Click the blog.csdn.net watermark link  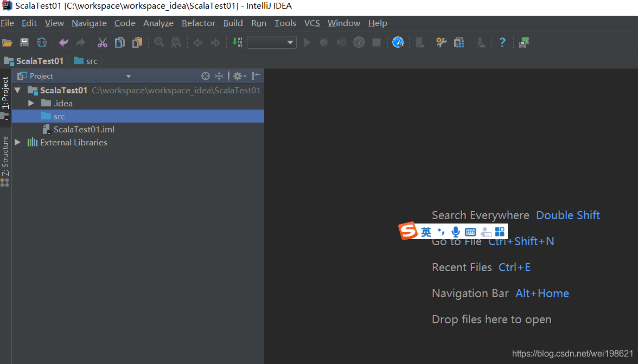[571, 353]
